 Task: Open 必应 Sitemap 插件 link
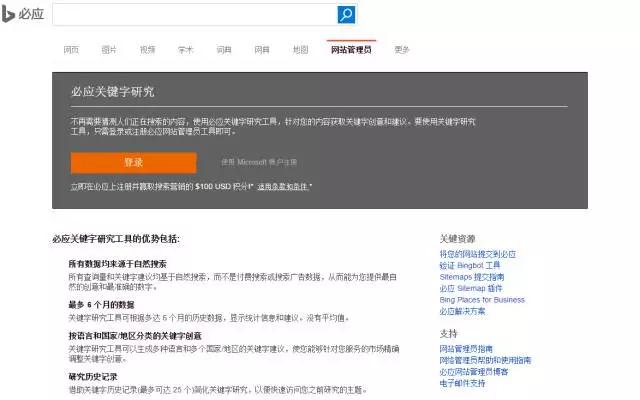[x=471, y=288]
